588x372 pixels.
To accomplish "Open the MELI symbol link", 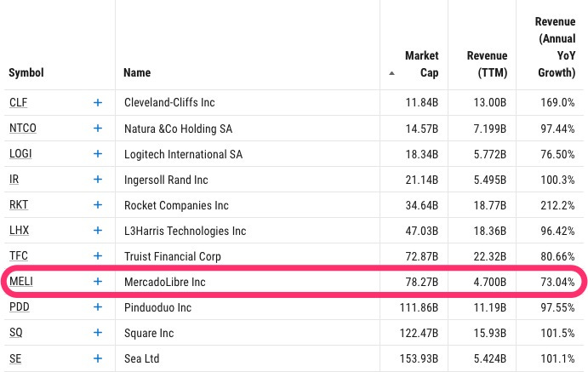I will [x=21, y=281].
